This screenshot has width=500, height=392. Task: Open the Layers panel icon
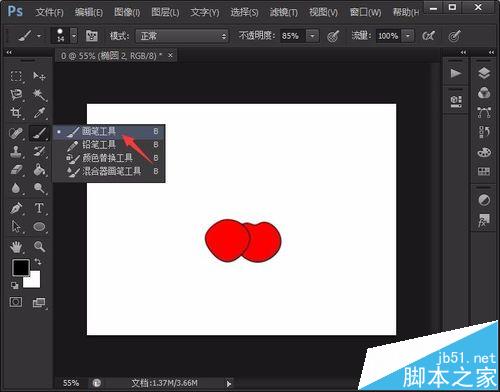(484, 73)
